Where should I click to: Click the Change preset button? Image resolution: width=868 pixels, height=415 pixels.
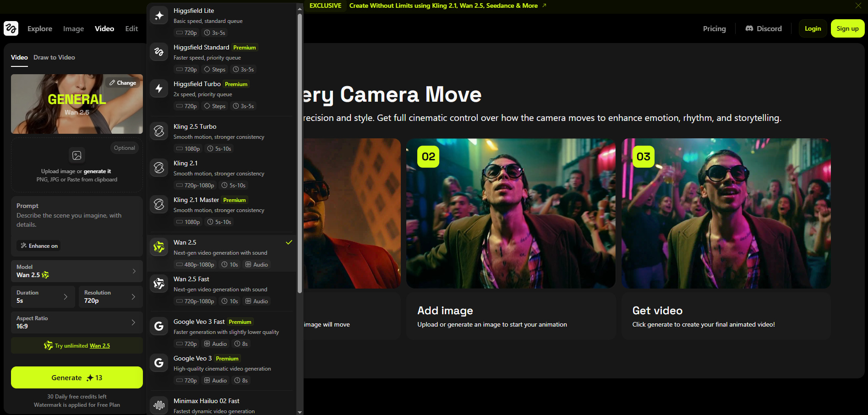pyautogui.click(x=123, y=83)
